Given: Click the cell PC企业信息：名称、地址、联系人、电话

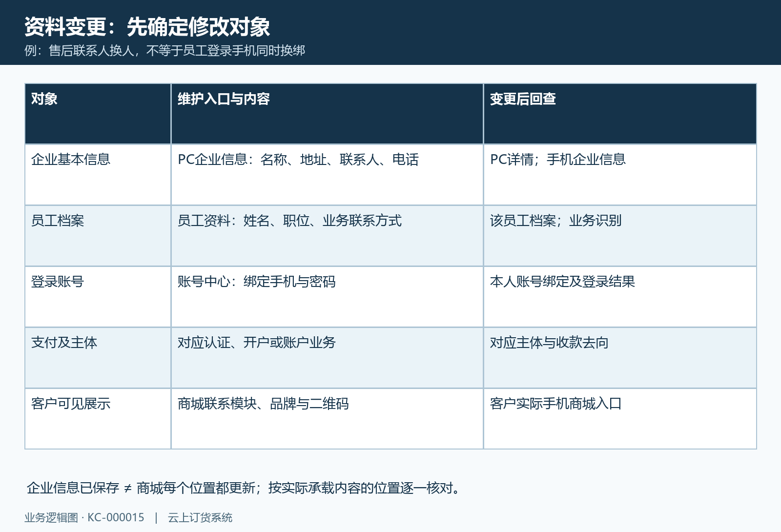Looking at the screenshot, I should click(x=327, y=175).
